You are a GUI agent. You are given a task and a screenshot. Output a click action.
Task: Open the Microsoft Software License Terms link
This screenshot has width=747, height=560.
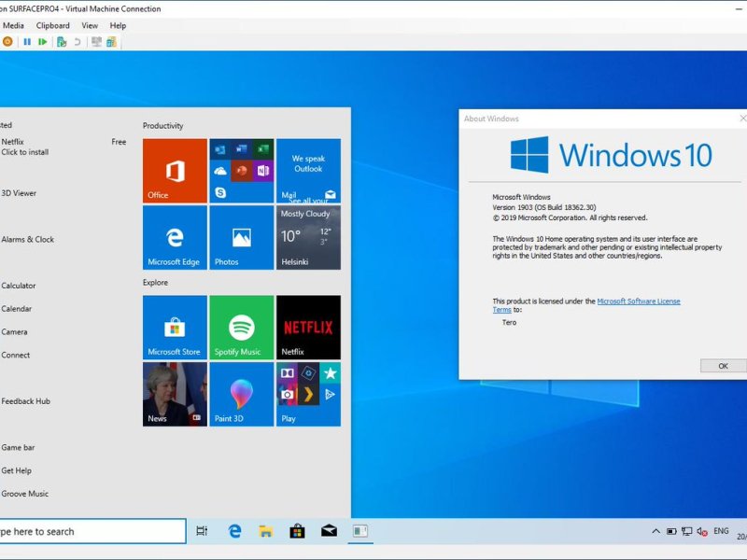click(x=639, y=301)
